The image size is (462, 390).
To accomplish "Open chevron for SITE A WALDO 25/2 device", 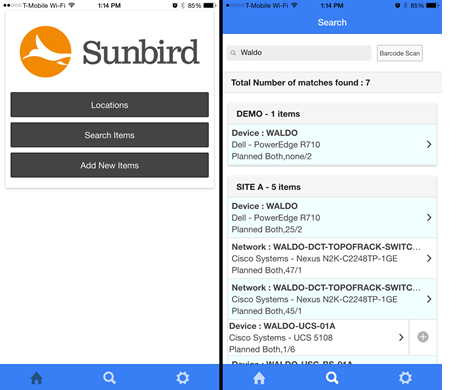I will coord(429,218).
